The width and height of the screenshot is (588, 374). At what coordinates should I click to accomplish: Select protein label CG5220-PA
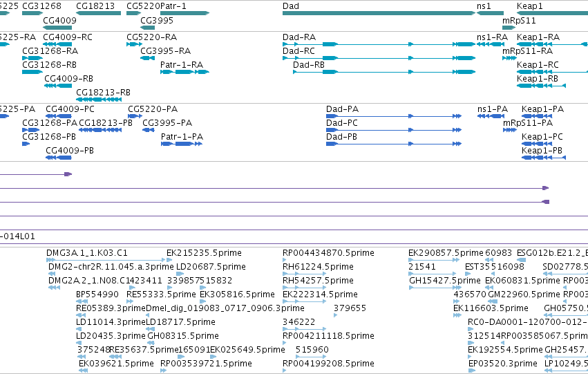tap(153, 109)
